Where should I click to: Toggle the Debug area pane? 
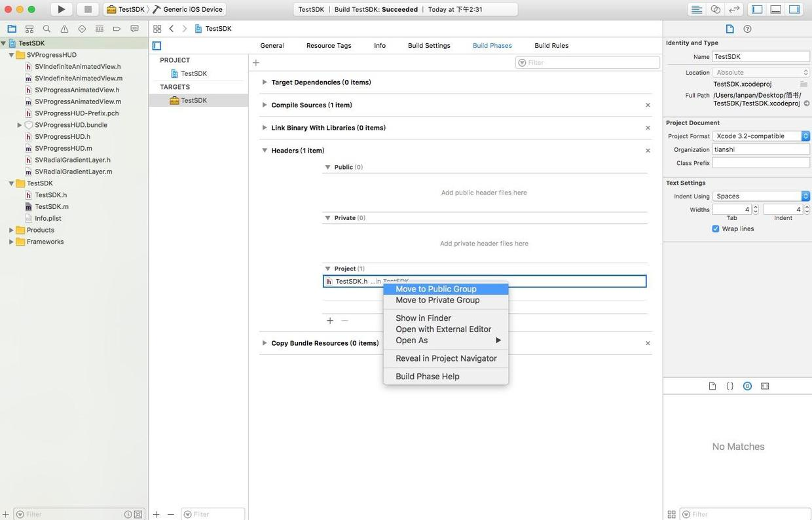tap(776, 9)
